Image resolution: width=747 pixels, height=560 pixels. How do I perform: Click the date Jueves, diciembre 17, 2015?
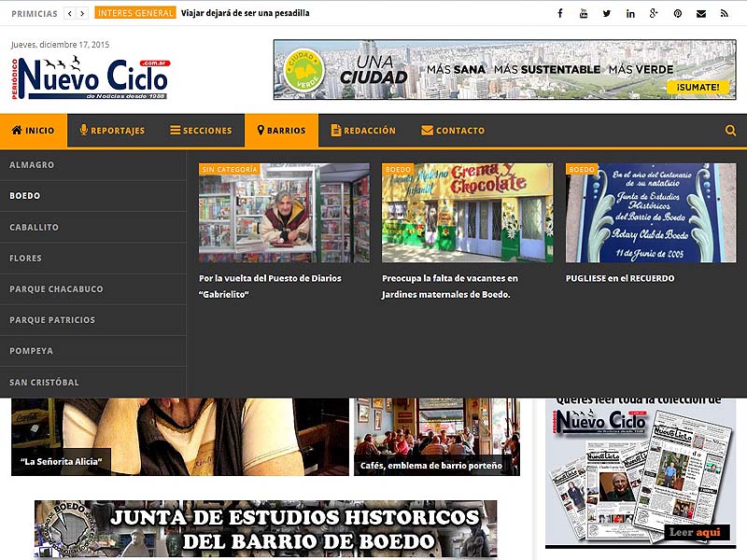coord(60,44)
